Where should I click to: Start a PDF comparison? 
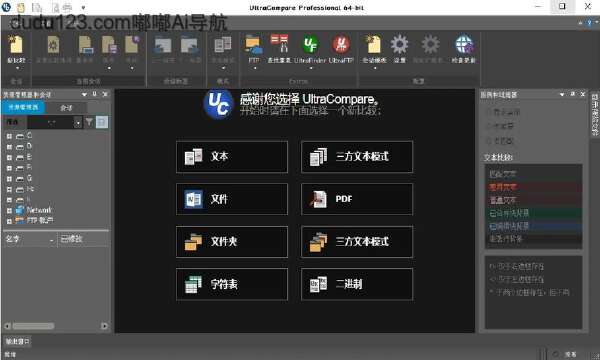[357, 199]
